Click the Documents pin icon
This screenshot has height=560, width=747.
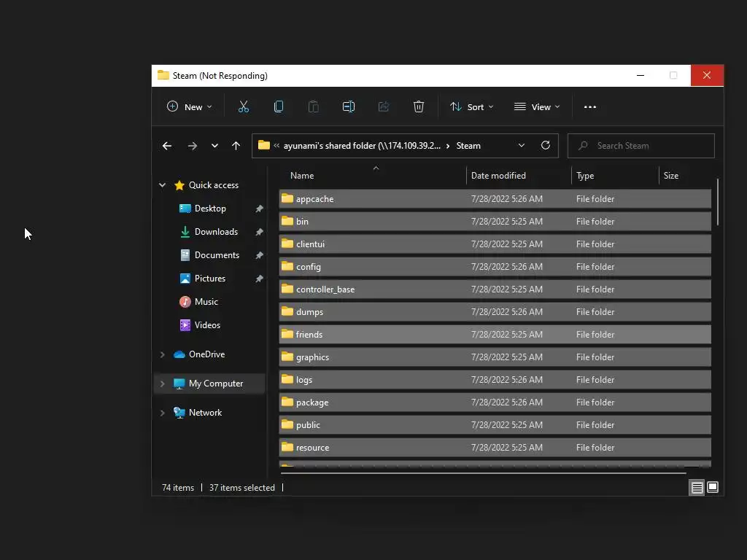point(259,255)
